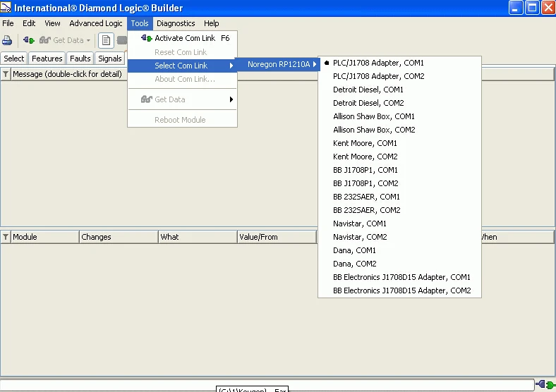Screen dimensions: 556x392
Task: Select BB Electronics J1708D15 Adapter, COM1
Action: (x=399, y=277)
